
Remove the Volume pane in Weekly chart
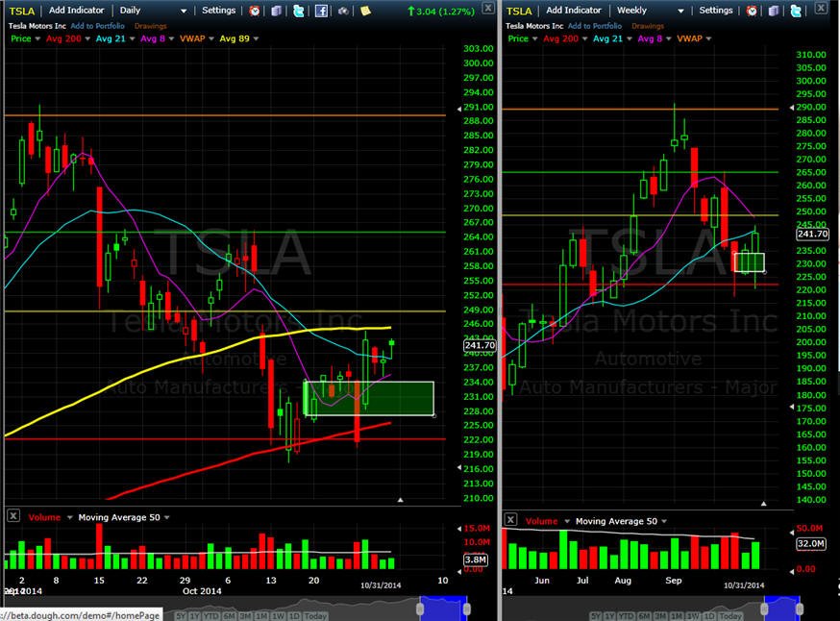(x=510, y=519)
